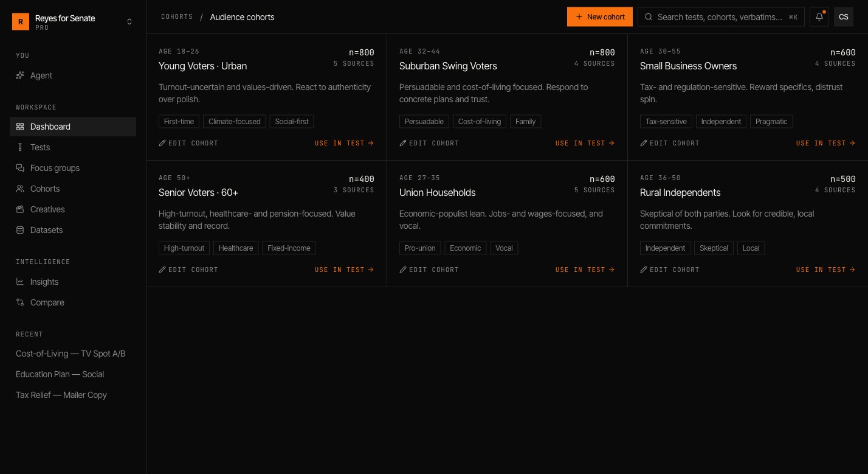Click pencil icon on Small Business Owners

point(644,143)
